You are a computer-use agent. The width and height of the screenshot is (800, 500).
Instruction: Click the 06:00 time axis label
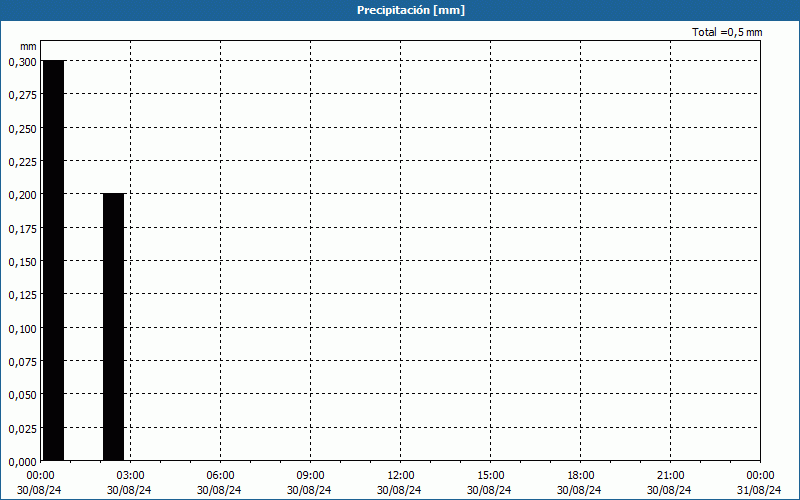[x=220, y=476]
